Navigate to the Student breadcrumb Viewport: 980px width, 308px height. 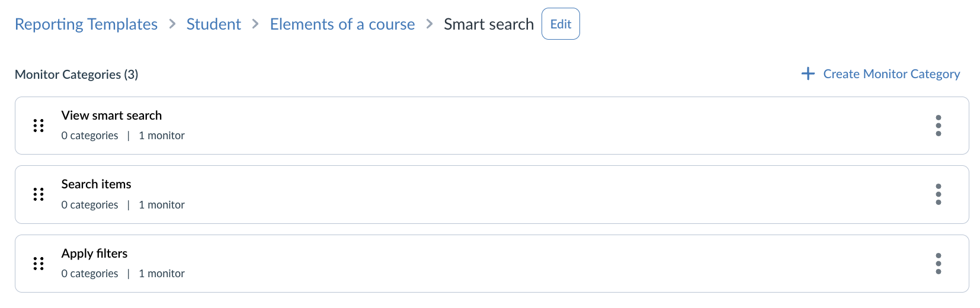click(x=213, y=24)
